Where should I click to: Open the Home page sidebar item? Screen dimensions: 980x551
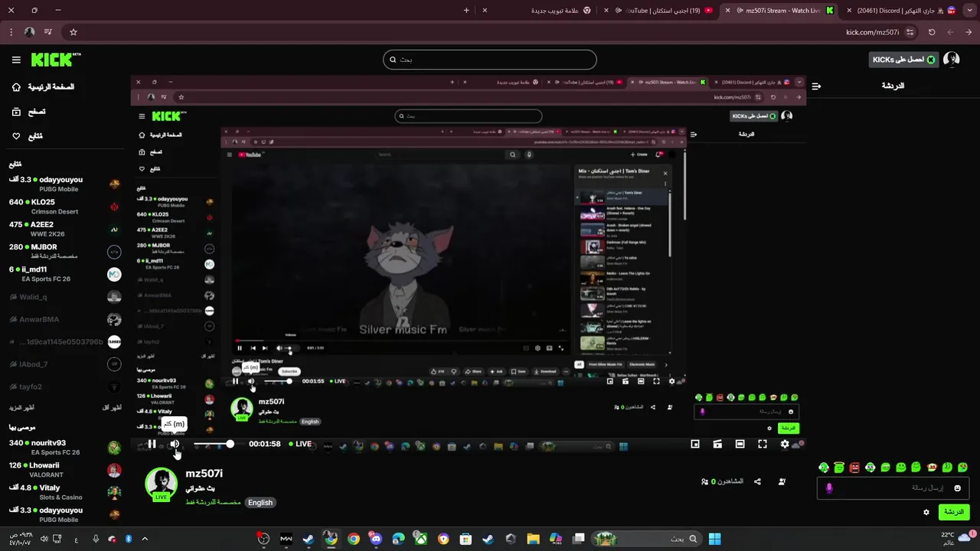pos(43,87)
